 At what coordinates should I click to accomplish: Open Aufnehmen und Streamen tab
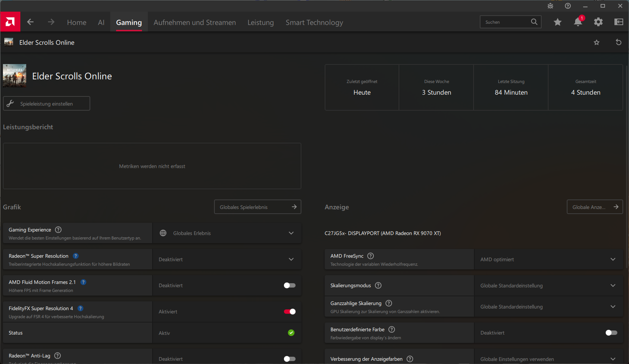pyautogui.click(x=195, y=22)
